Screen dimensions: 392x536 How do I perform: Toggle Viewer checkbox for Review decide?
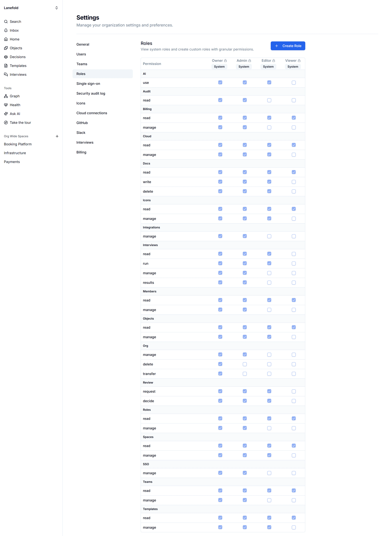coord(294,401)
